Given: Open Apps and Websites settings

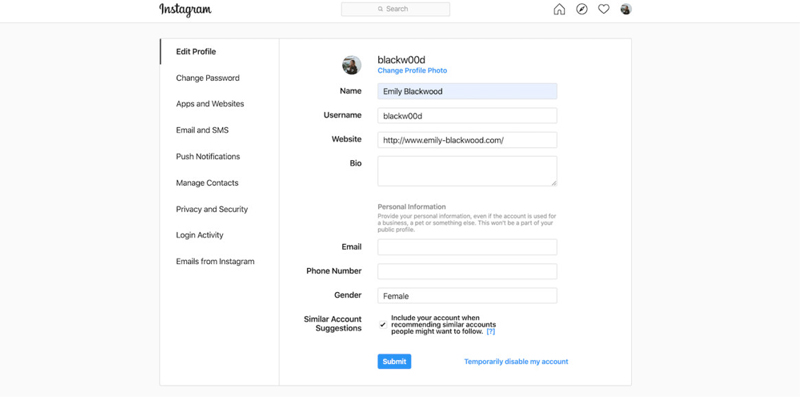Looking at the screenshot, I should pos(210,104).
